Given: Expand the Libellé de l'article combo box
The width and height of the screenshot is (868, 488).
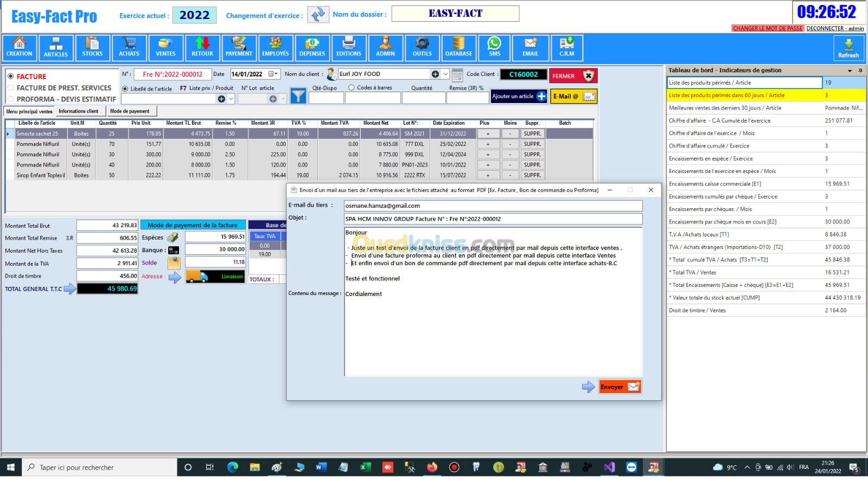Looking at the screenshot, I should (x=231, y=99).
